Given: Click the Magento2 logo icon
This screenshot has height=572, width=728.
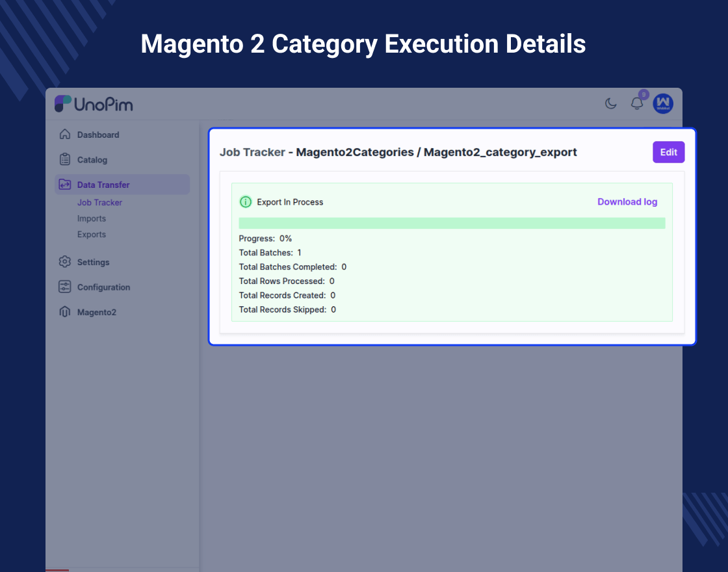Looking at the screenshot, I should click(65, 312).
